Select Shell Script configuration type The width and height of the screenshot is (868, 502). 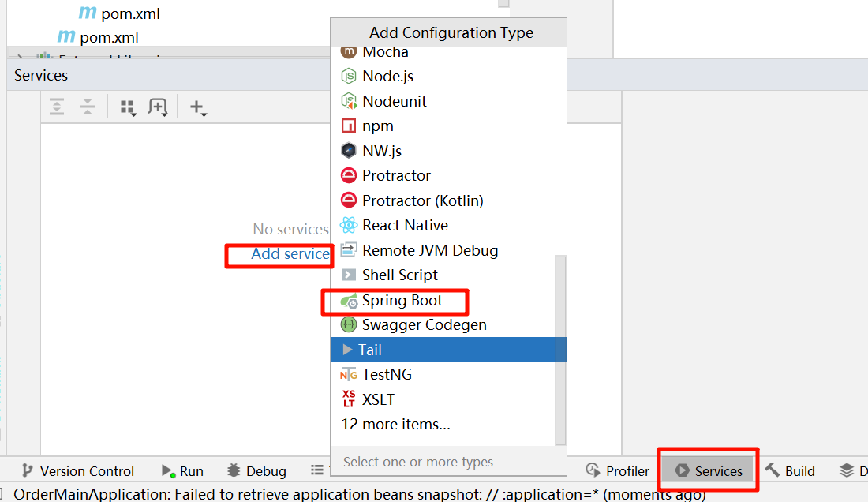(x=443, y=275)
